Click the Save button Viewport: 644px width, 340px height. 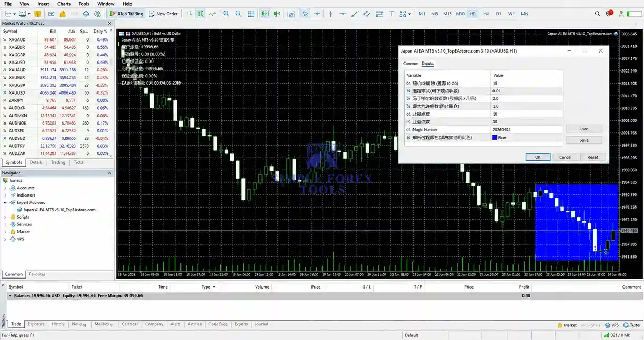584,140
